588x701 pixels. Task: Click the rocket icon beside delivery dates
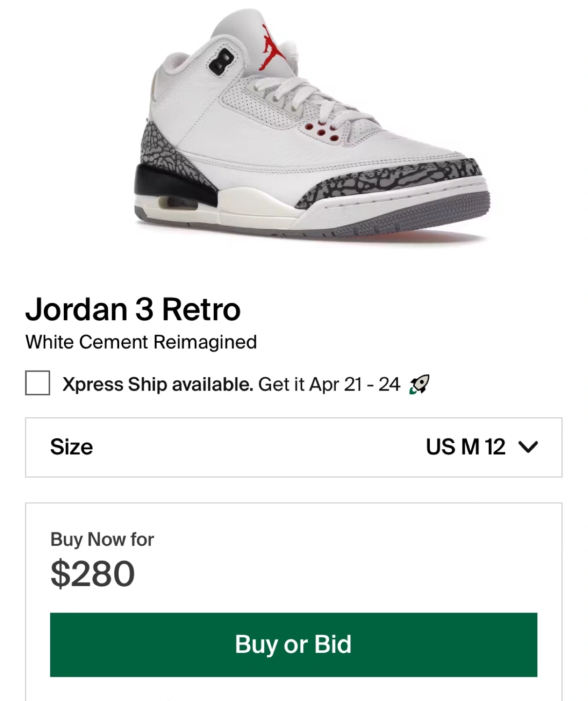(x=419, y=384)
